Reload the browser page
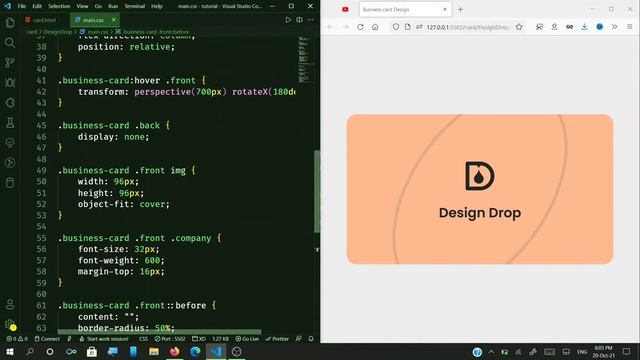The height and width of the screenshot is (360, 640). coord(360,27)
